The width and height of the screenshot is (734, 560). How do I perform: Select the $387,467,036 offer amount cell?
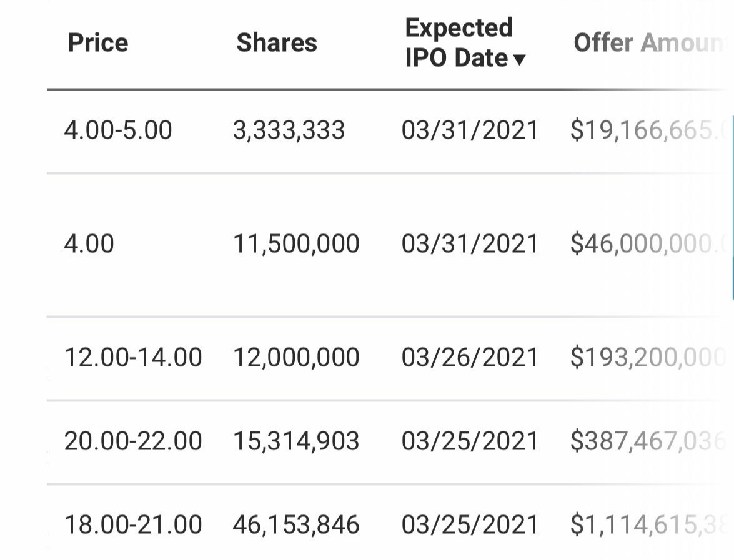click(x=648, y=441)
